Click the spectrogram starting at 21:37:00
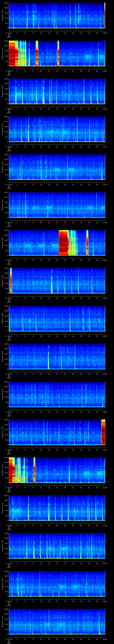Image resolution: width=114 pixels, height=644 pixels. click(x=57, y=16)
